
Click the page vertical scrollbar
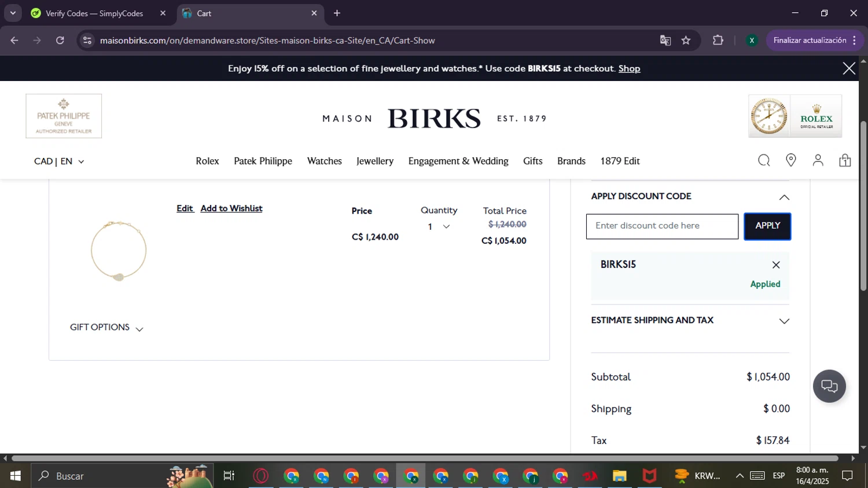pyautogui.click(x=863, y=206)
